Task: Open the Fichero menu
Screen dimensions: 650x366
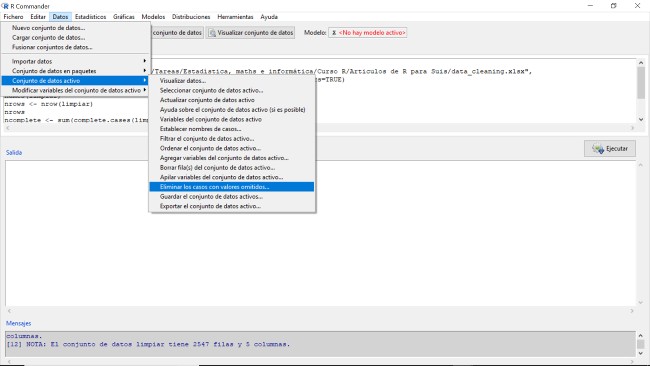Action: pos(13,17)
